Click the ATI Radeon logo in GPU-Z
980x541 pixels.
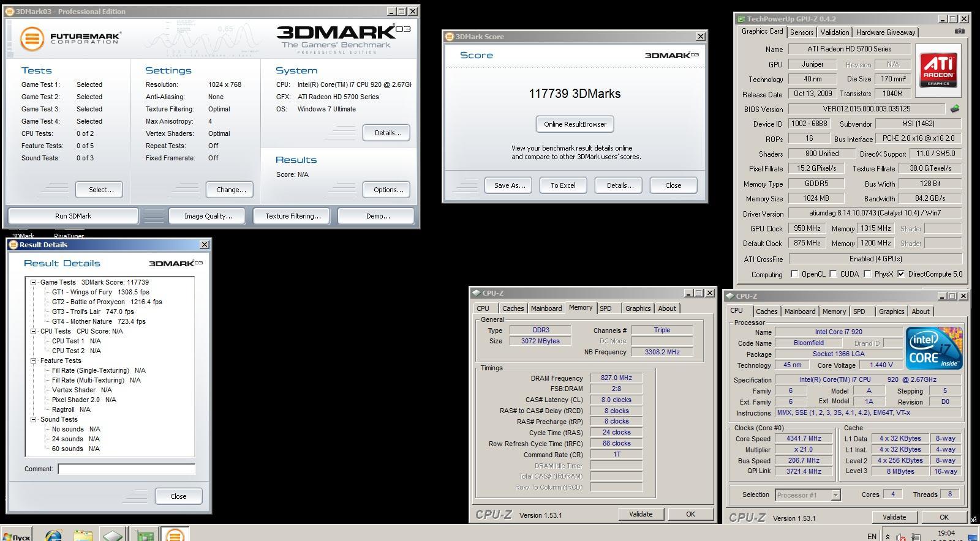938,70
